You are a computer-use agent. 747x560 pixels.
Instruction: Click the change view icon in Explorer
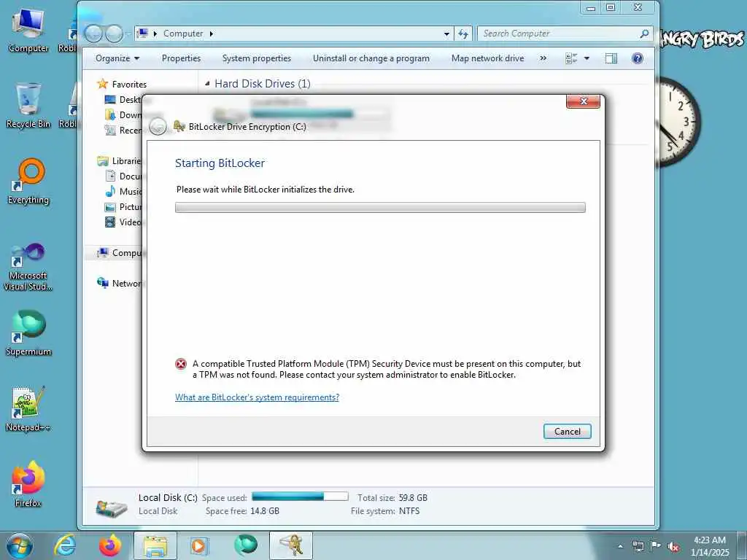click(570, 58)
